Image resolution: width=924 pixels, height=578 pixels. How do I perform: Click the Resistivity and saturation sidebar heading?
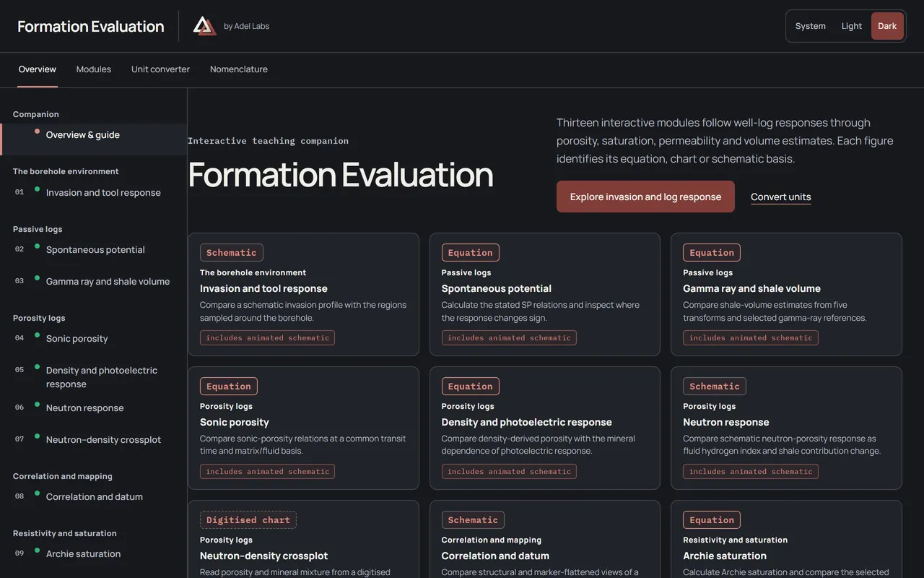65,533
